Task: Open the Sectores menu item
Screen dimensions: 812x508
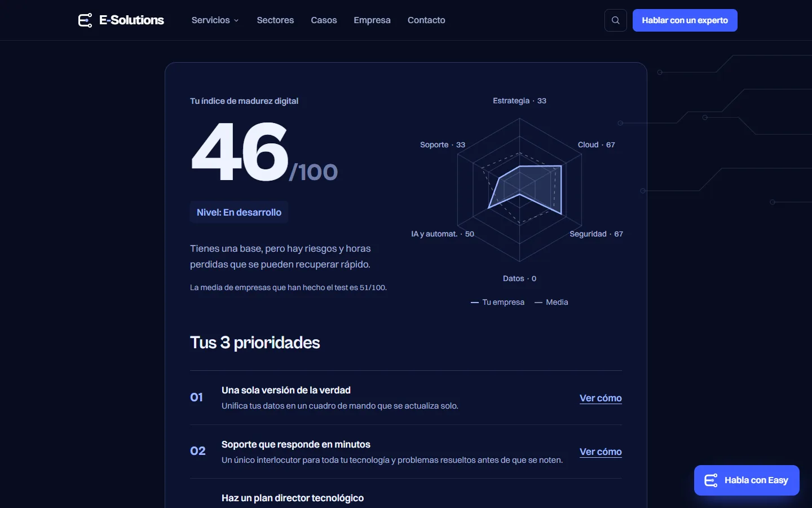Action: tap(275, 20)
